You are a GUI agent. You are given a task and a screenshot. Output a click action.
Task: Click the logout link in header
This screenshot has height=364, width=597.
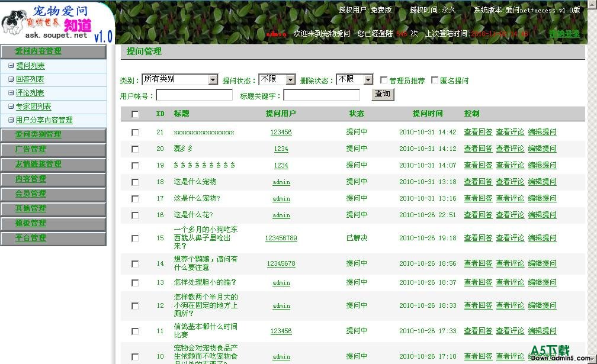(564, 34)
